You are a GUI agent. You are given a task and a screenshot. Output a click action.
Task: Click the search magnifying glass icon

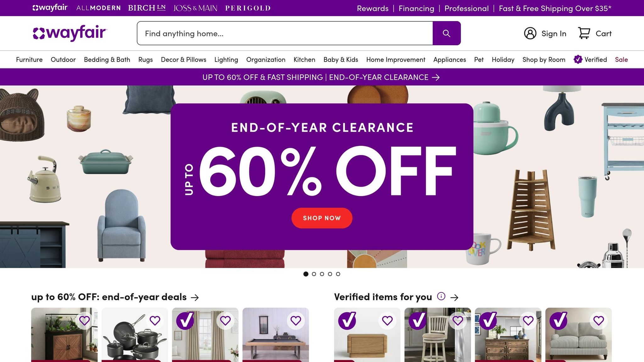447,33
